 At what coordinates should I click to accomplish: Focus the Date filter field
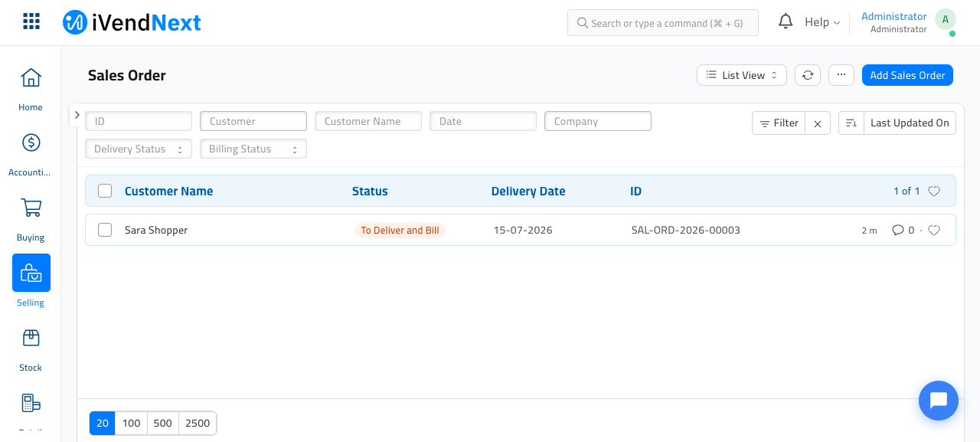pos(483,121)
